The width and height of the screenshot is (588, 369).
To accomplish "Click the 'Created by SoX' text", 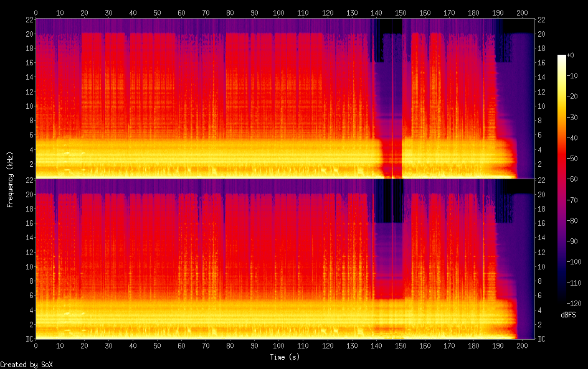I will pyautogui.click(x=26, y=365).
